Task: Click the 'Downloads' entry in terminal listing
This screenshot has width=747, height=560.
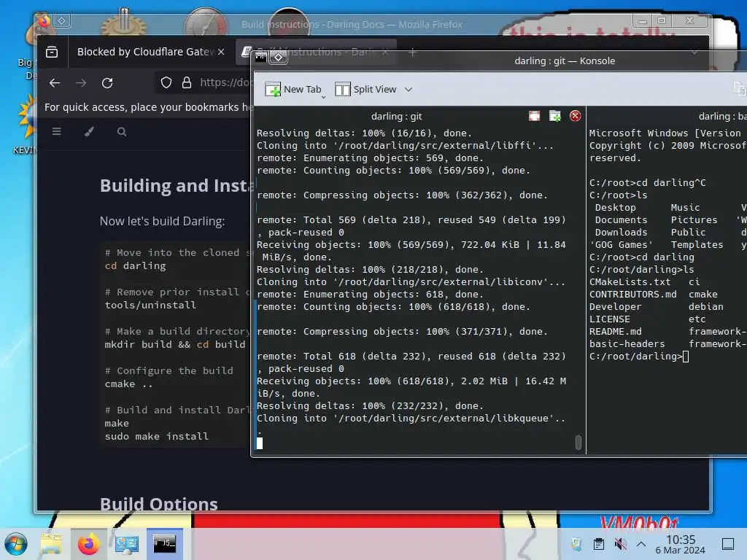Action: [x=622, y=233]
